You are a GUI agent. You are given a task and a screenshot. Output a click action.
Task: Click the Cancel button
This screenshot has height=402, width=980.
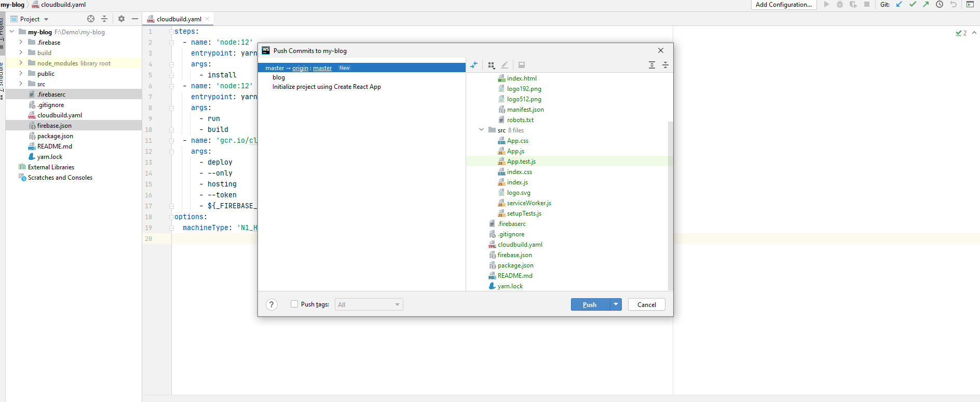pyautogui.click(x=646, y=305)
